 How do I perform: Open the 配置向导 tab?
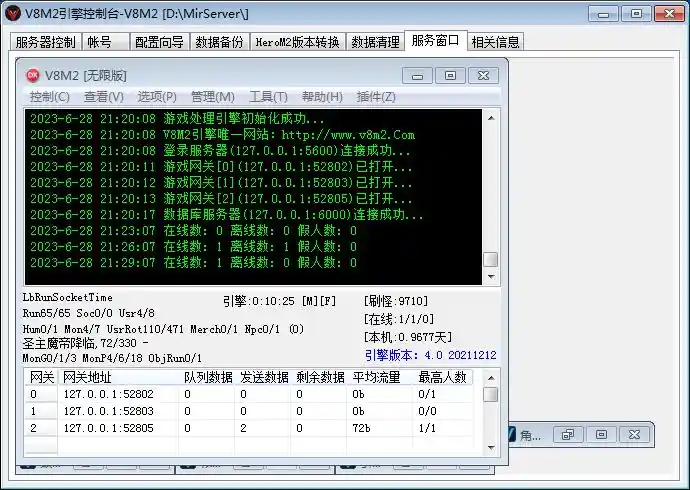coord(159,42)
